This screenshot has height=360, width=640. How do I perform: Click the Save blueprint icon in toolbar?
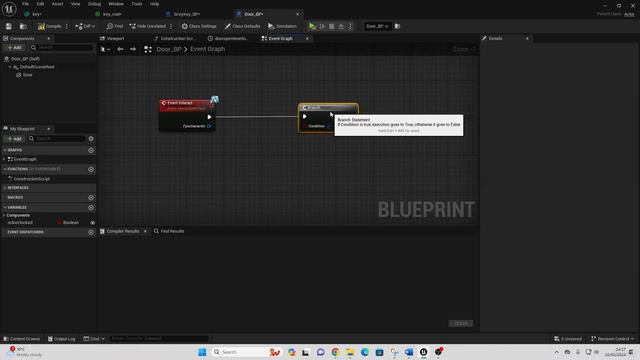9,26
